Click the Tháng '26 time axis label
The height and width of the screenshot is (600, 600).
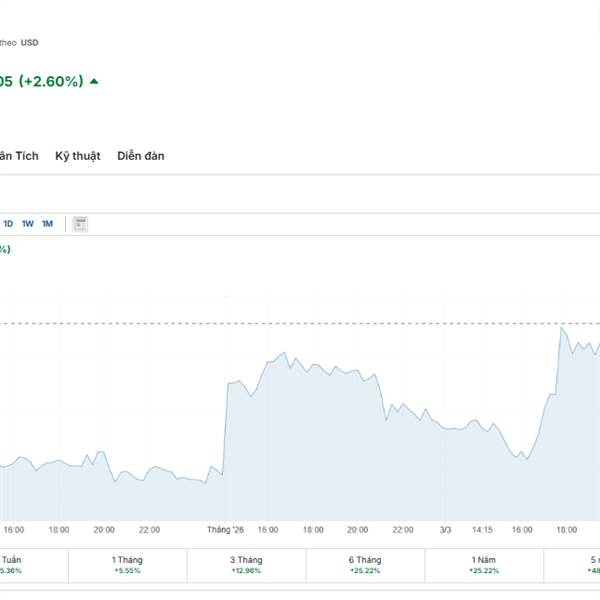(225, 530)
